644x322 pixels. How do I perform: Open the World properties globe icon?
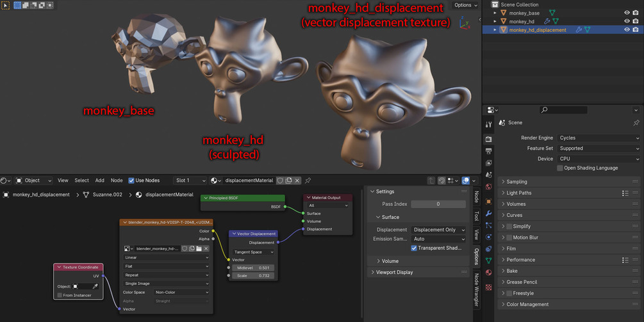coord(489,187)
